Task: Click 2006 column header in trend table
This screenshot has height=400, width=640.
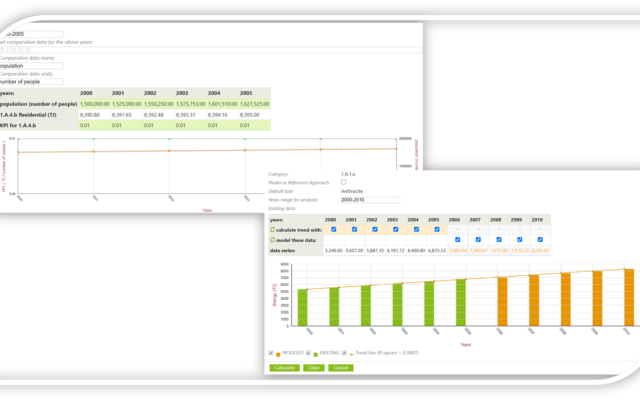Action: [454, 220]
